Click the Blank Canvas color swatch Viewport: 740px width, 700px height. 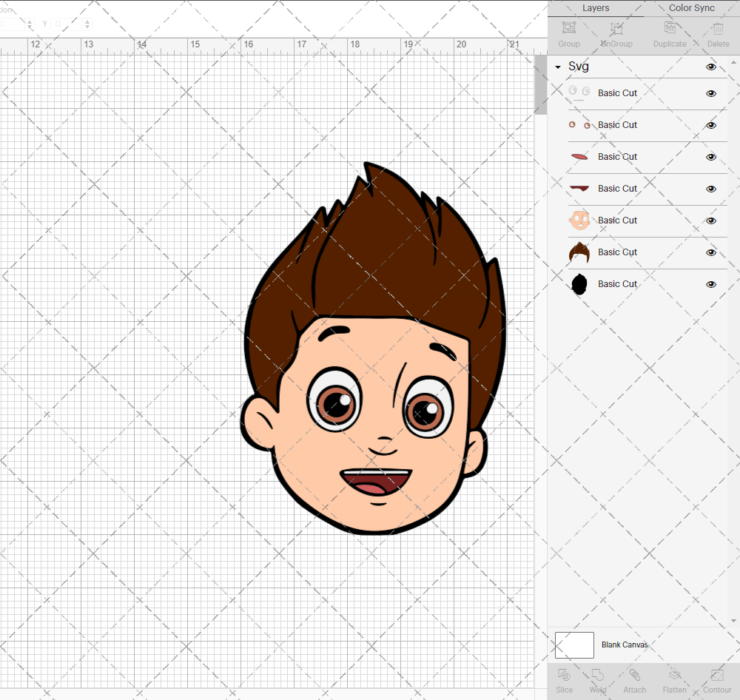click(574, 645)
